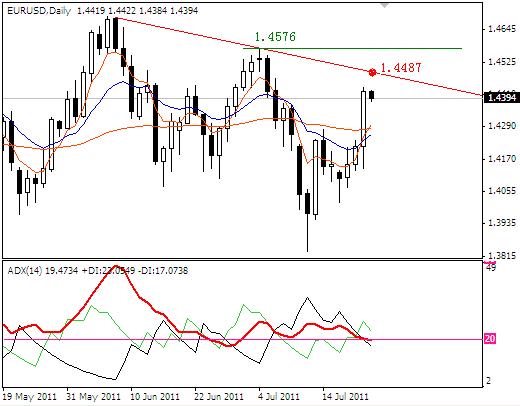Click price scale value 1.4290
The height and width of the screenshot is (406, 520).
[502, 126]
